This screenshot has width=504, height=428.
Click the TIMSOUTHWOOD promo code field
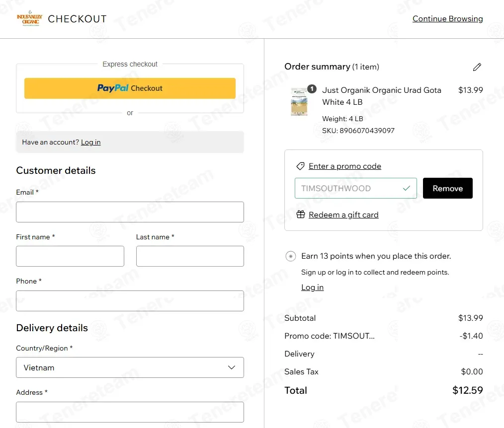click(355, 188)
